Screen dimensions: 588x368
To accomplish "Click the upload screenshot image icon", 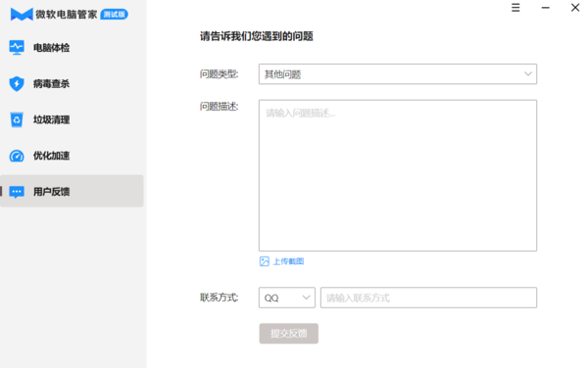I will tap(265, 261).
